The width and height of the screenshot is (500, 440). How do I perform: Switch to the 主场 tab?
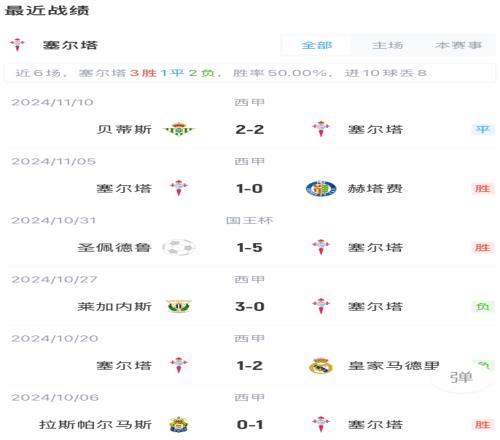(x=387, y=45)
